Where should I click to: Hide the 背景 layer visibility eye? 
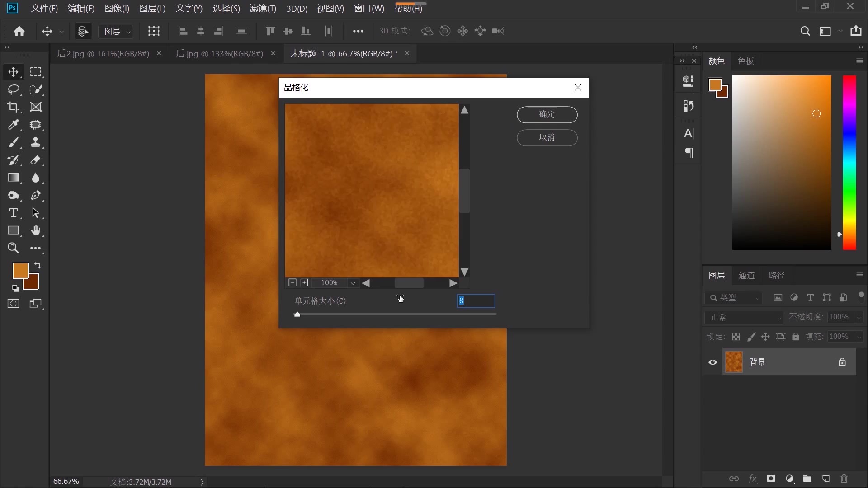tap(712, 362)
